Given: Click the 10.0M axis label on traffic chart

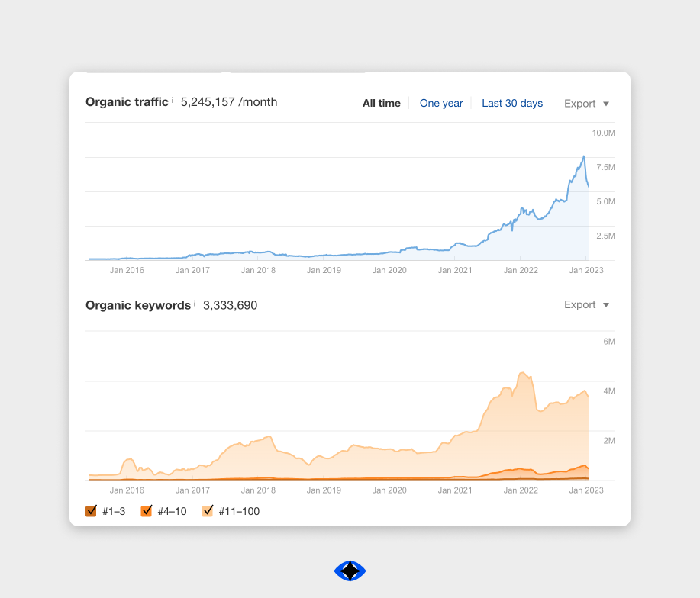Looking at the screenshot, I should point(603,133).
